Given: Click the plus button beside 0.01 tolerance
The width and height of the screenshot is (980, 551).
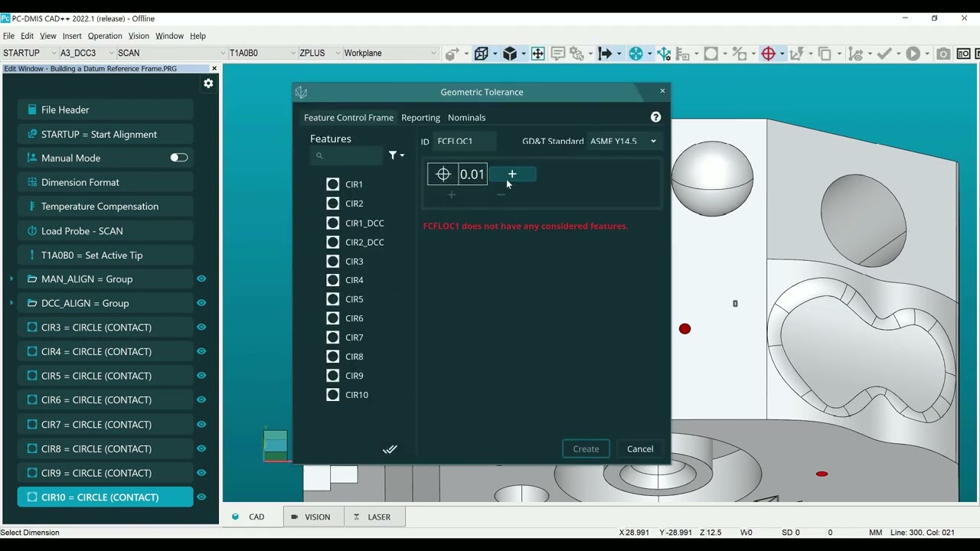Looking at the screenshot, I should [512, 174].
